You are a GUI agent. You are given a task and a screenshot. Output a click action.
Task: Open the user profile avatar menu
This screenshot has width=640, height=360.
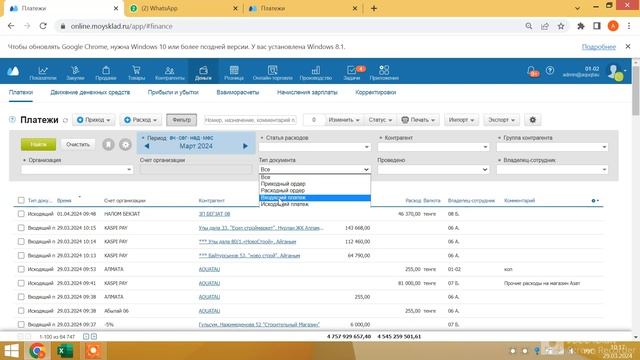point(616,72)
